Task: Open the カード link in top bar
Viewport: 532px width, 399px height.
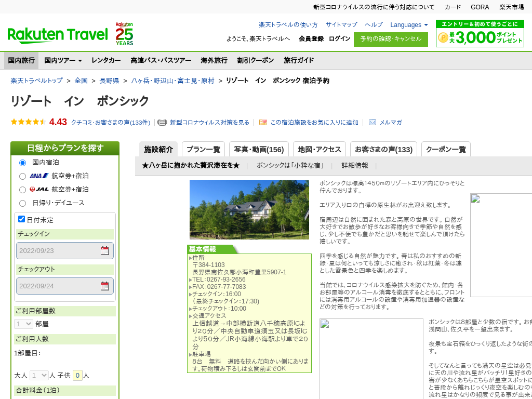Action: coord(453,7)
